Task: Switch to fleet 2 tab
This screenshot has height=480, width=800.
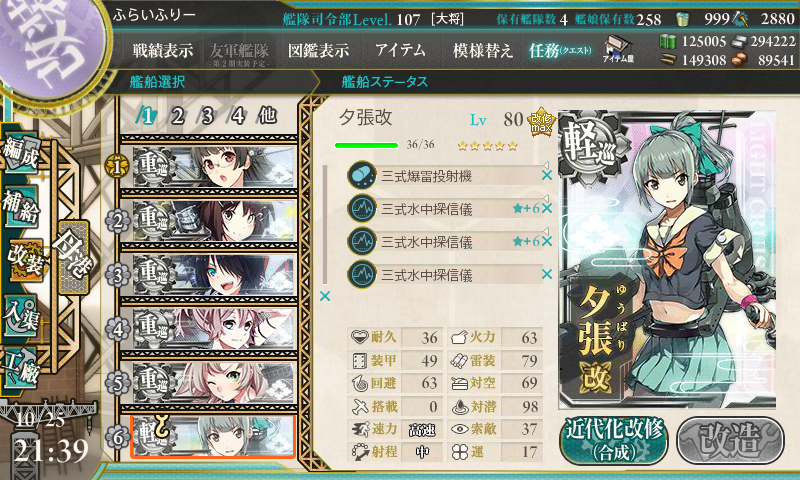Action: (x=177, y=116)
